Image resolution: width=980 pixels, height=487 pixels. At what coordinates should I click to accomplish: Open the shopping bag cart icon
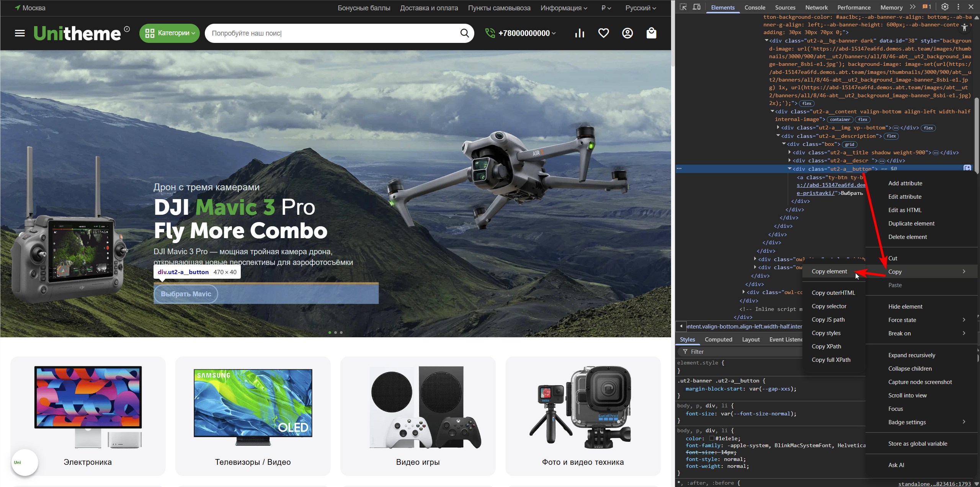click(x=651, y=33)
